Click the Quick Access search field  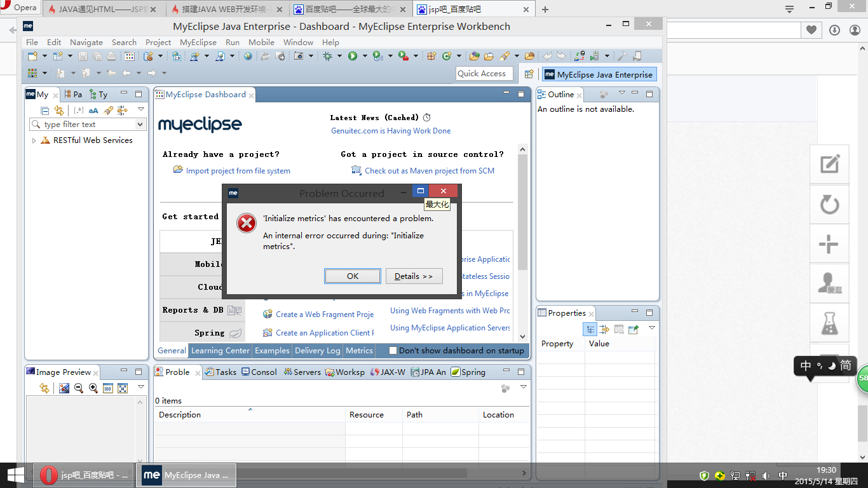pyautogui.click(x=484, y=74)
